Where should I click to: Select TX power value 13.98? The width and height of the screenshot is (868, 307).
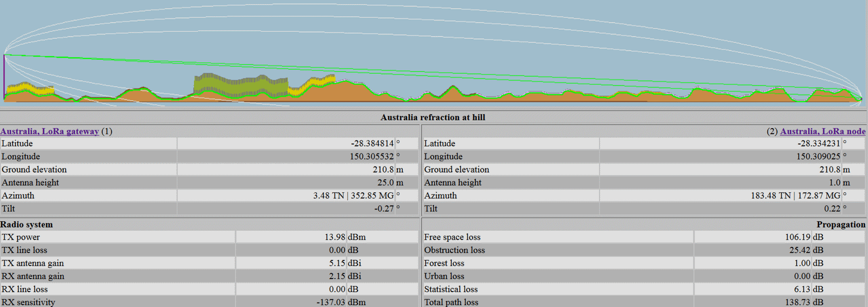pos(335,237)
